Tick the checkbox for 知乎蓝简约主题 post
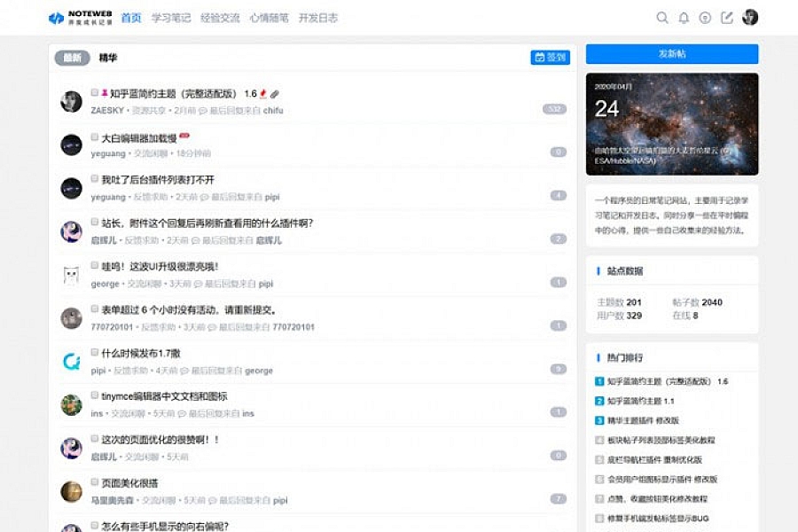This screenshot has height=532, width=798. point(95,92)
